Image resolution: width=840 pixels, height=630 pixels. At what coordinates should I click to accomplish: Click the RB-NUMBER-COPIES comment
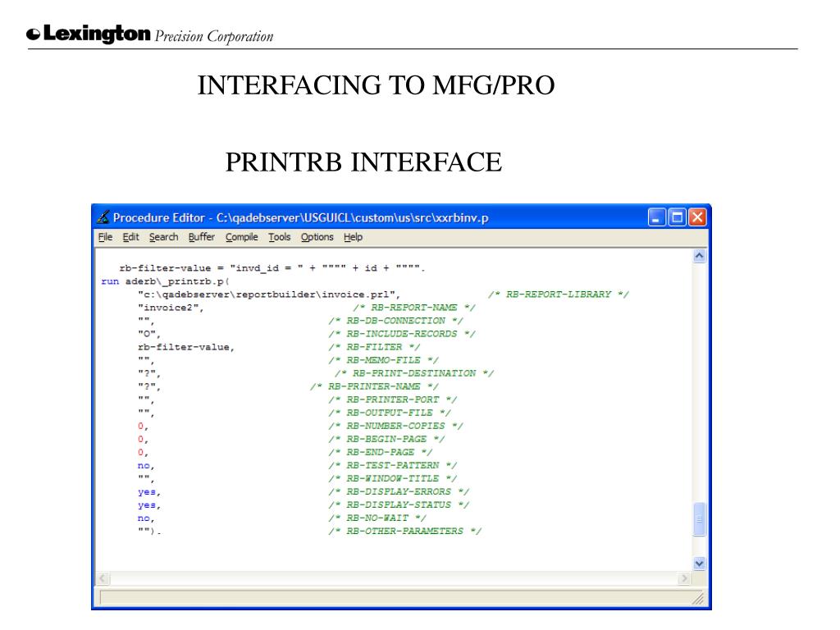tap(395, 426)
